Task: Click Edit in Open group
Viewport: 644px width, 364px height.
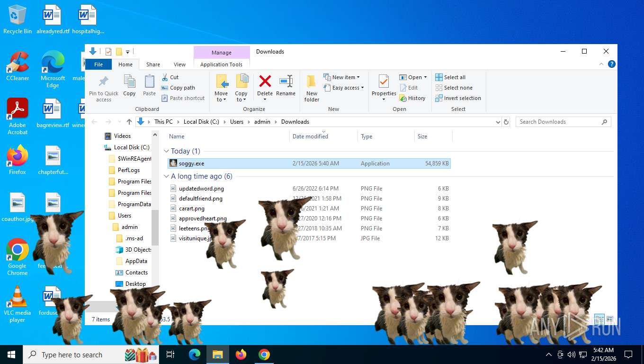Action: [x=409, y=88]
